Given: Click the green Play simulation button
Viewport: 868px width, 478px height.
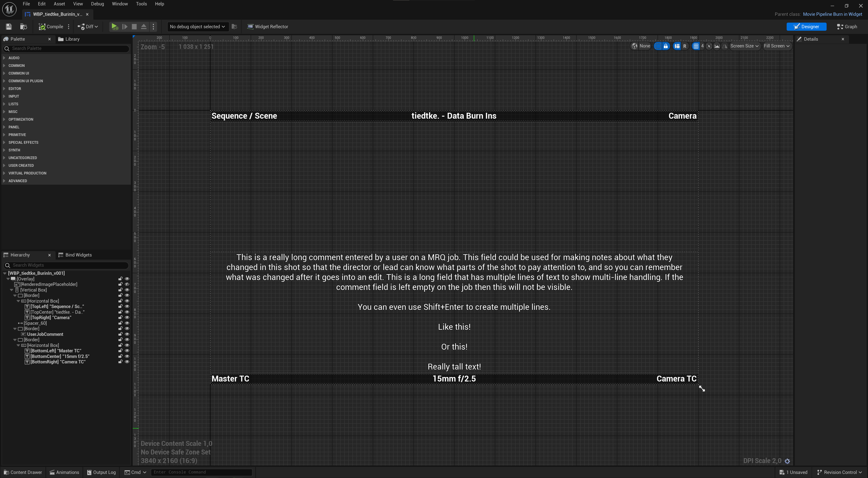Looking at the screenshot, I should 115,27.
